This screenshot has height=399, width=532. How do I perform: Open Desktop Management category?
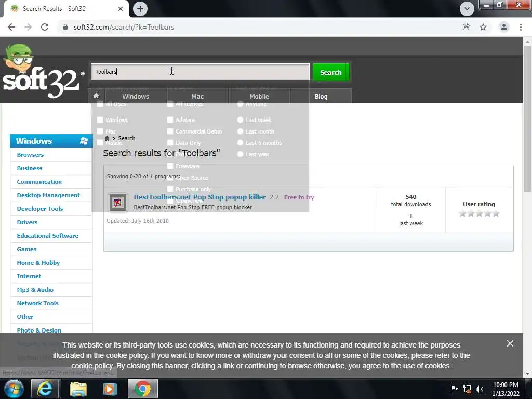[48, 195]
